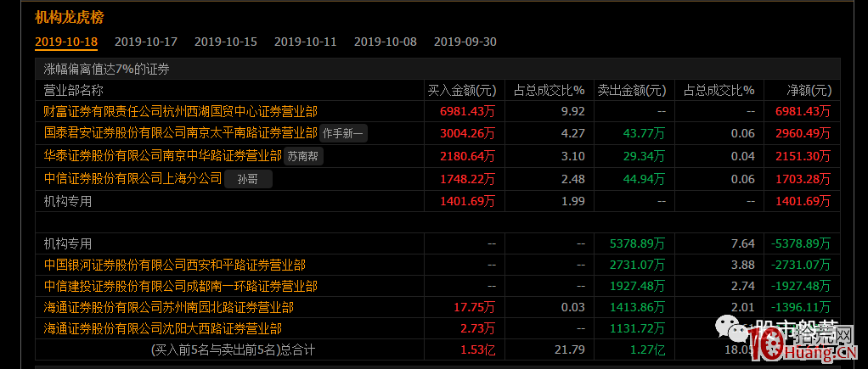Open 国泰君安南京太平南路证券营业部 link

click(x=180, y=133)
